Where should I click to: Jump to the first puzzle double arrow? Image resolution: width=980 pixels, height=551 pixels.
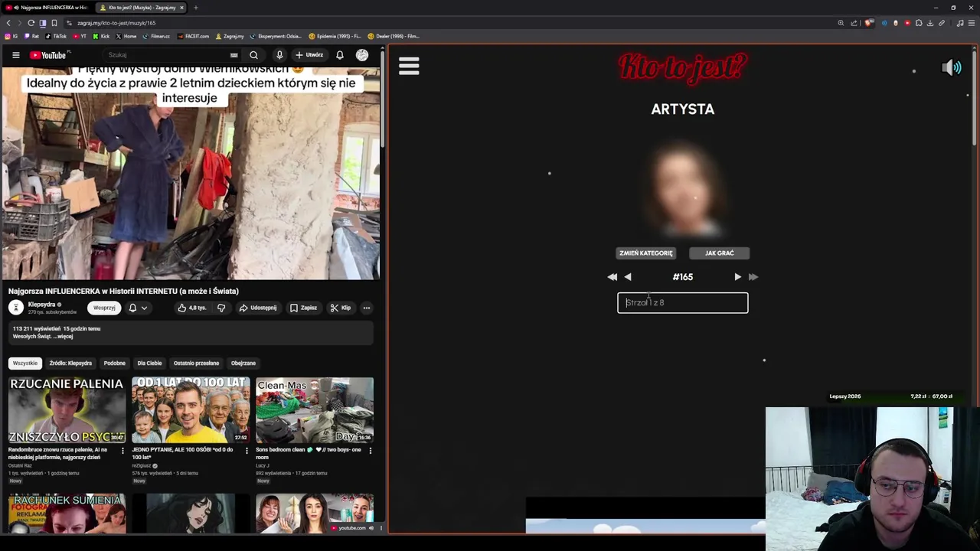pyautogui.click(x=612, y=277)
